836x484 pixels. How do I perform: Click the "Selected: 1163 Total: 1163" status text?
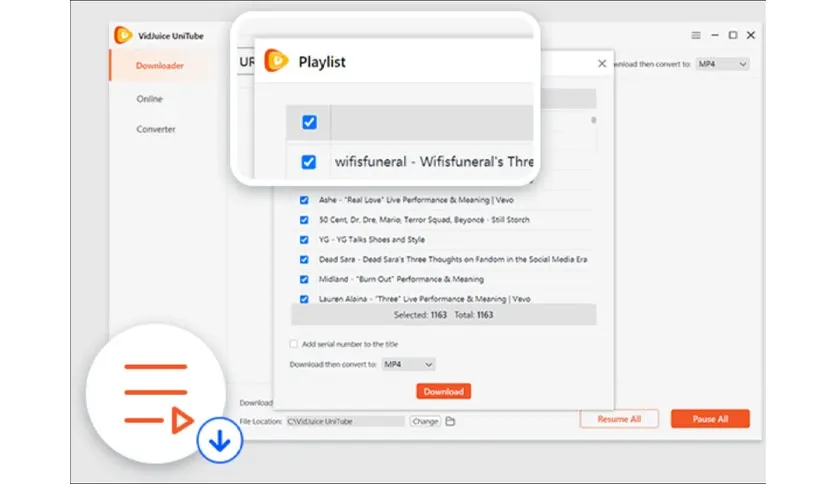click(444, 315)
